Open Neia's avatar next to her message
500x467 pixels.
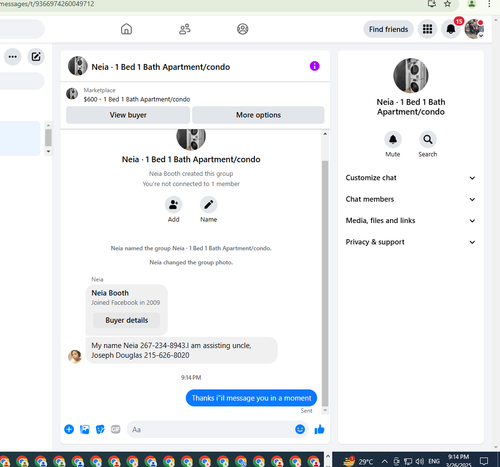tap(75, 356)
